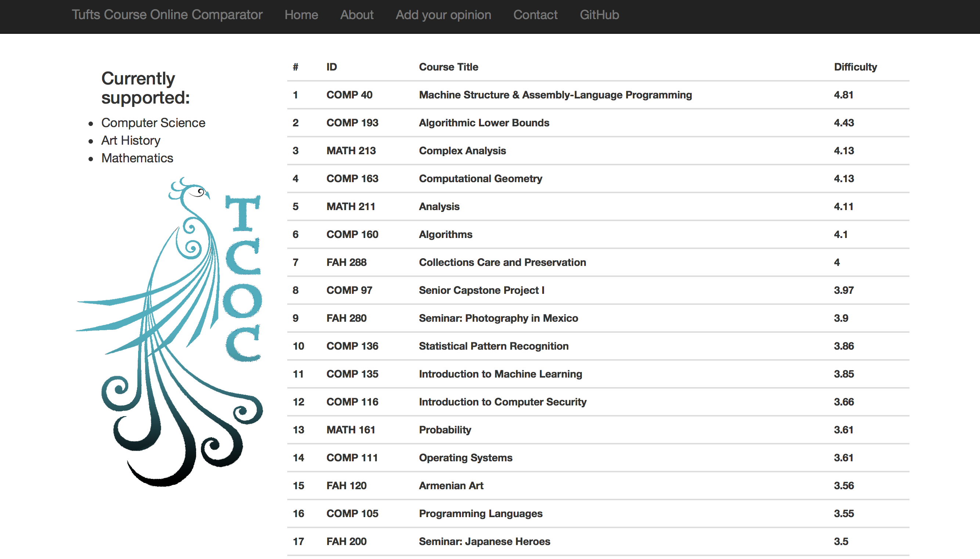Click the Armenian Art course title
Viewport: 980px width, 559px height.
(x=451, y=486)
